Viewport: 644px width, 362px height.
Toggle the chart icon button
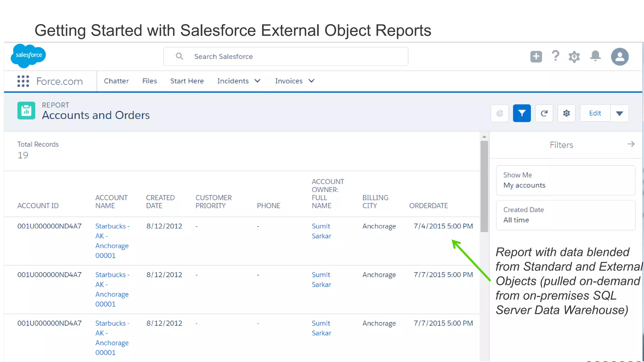tap(500, 113)
